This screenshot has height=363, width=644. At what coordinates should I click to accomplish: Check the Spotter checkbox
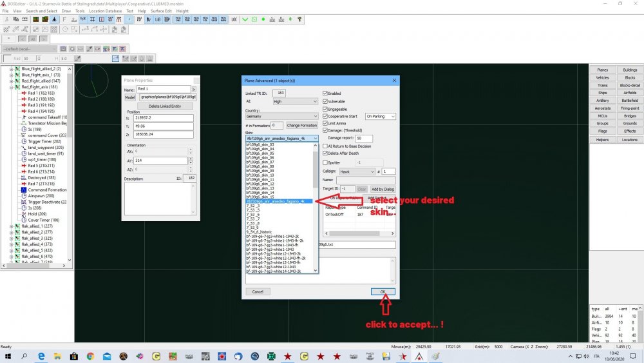(325, 162)
